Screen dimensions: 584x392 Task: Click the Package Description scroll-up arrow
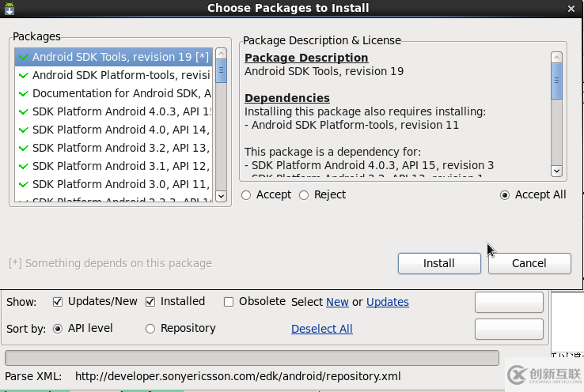(x=556, y=57)
